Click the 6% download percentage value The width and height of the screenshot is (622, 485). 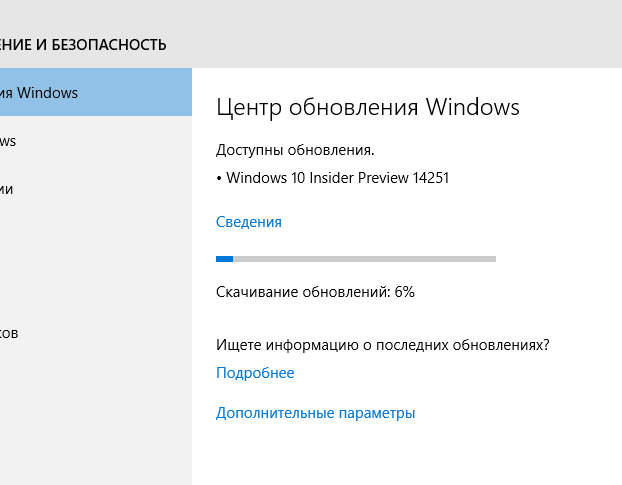[405, 292]
